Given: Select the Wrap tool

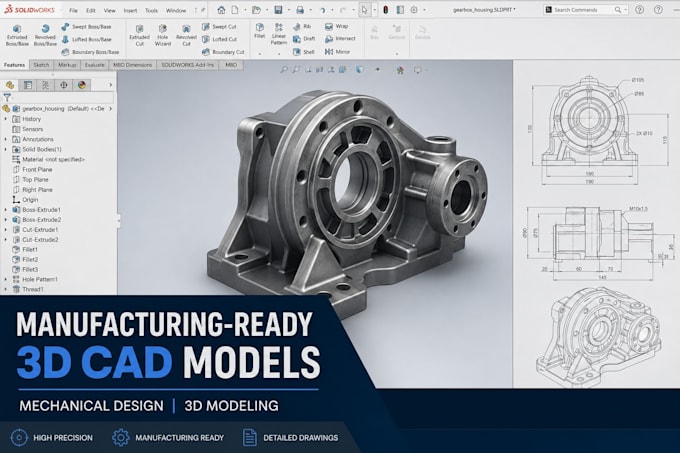Looking at the screenshot, I should pyautogui.click(x=337, y=26).
